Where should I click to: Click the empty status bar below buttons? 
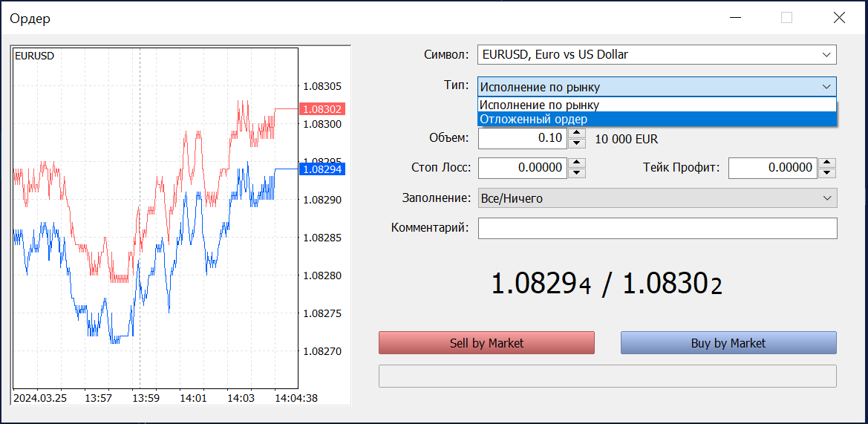(607, 376)
